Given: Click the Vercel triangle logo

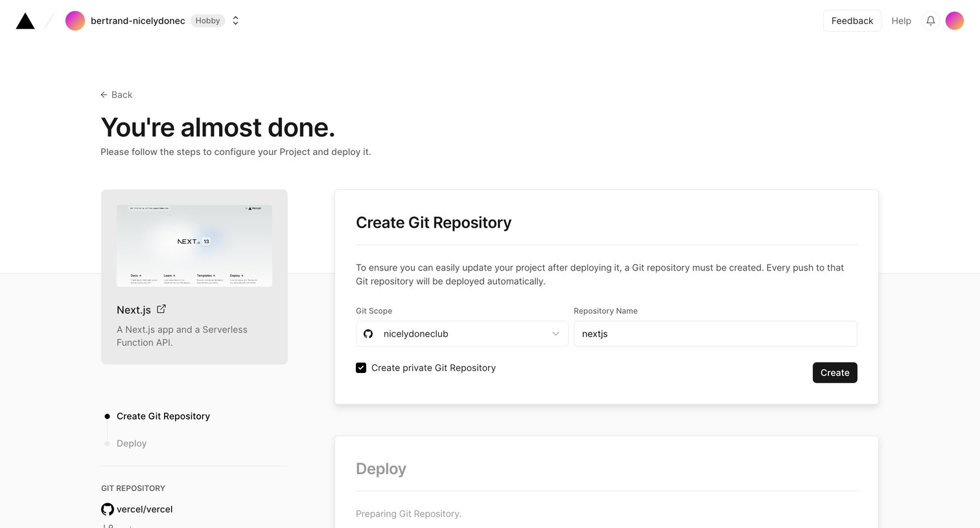Looking at the screenshot, I should pyautogui.click(x=25, y=21).
